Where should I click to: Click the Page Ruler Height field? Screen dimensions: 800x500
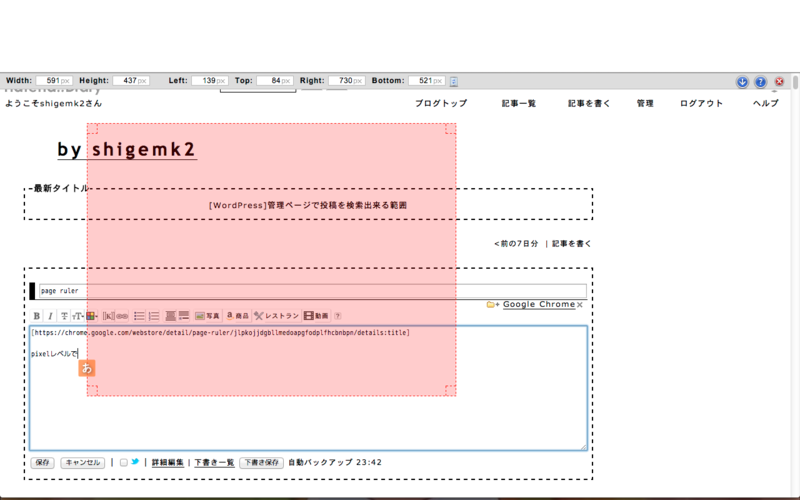[131, 81]
